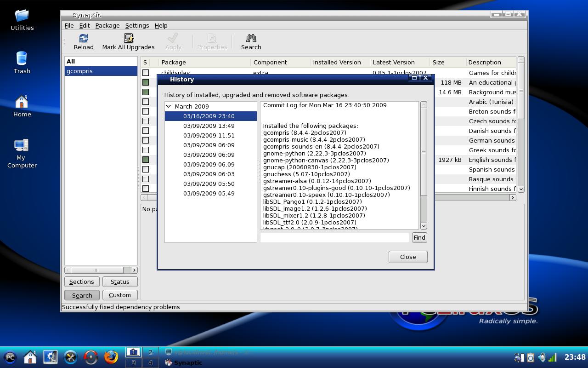Toggle status box for 'An educational' row
The width and height of the screenshot is (588, 368).
[146, 82]
